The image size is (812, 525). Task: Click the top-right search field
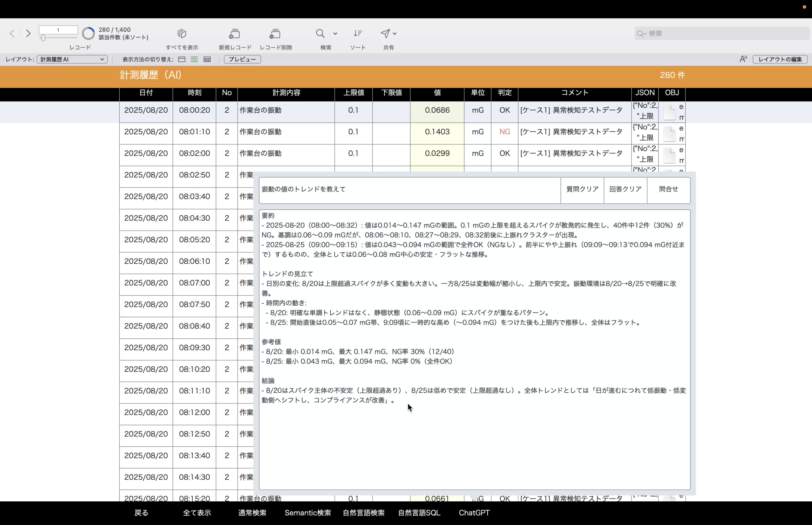[x=721, y=33]
